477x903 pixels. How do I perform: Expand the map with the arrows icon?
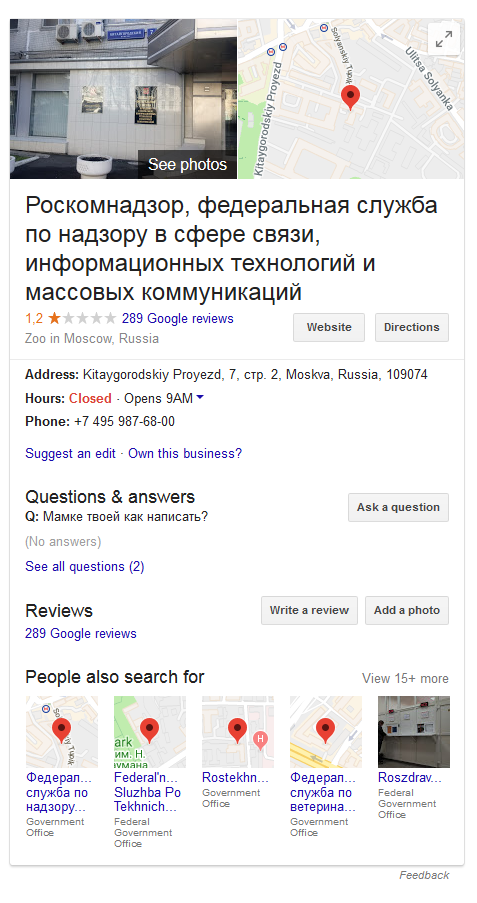444,40
